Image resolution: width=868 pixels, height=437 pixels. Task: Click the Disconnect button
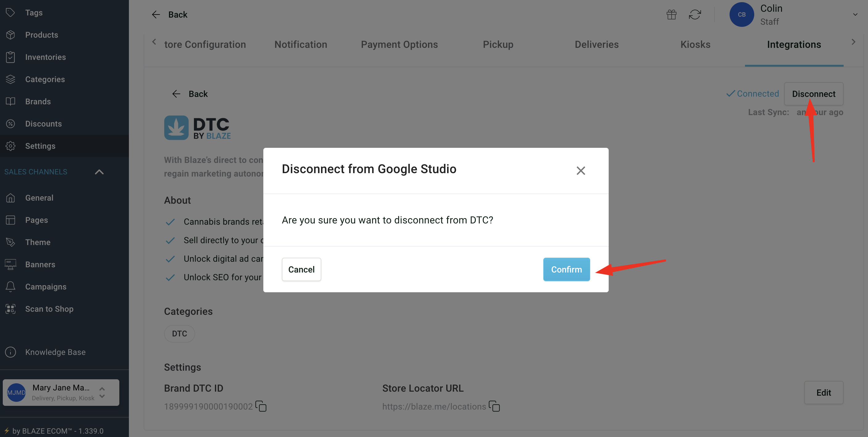pyautogui.click(x=813, y=94)
